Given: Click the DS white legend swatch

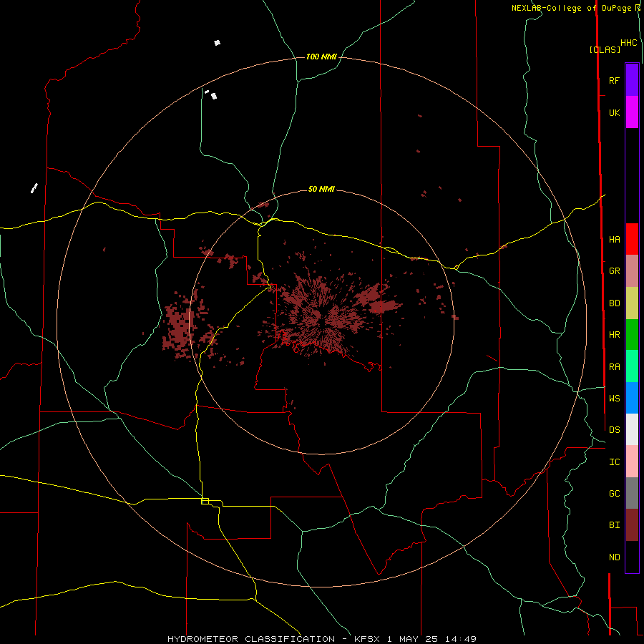Looking at the screenshot, I should pyautogui.click(x=632, y=429).
